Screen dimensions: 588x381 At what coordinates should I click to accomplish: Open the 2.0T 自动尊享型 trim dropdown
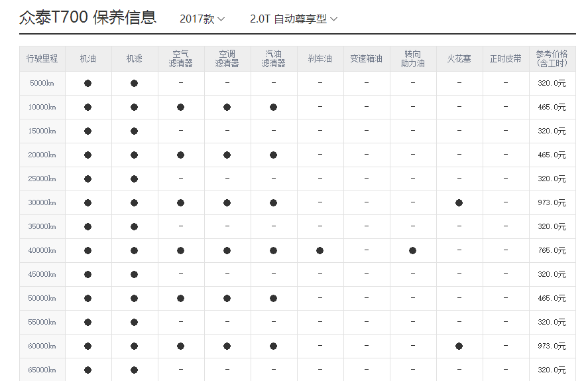294,19
